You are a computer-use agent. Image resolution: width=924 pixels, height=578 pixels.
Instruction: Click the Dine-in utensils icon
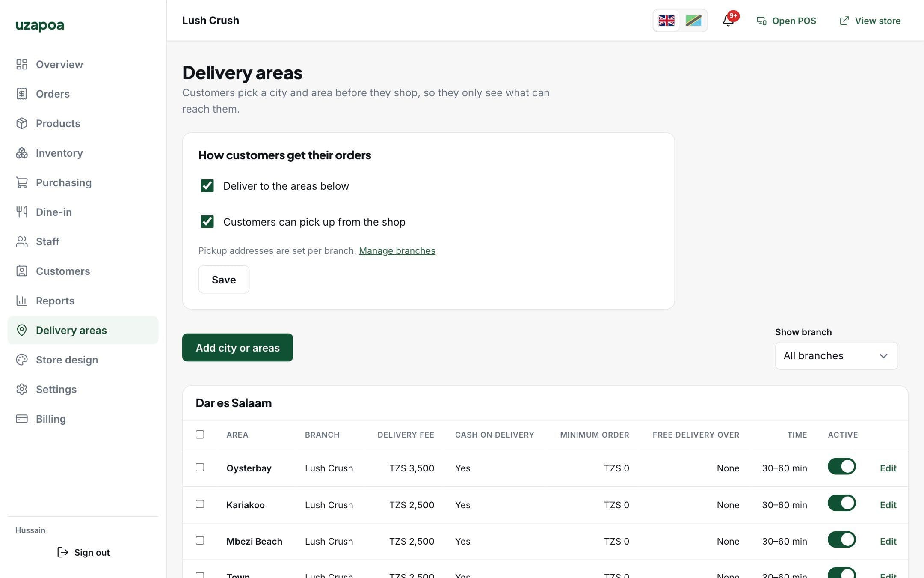(x=22, y=212)
